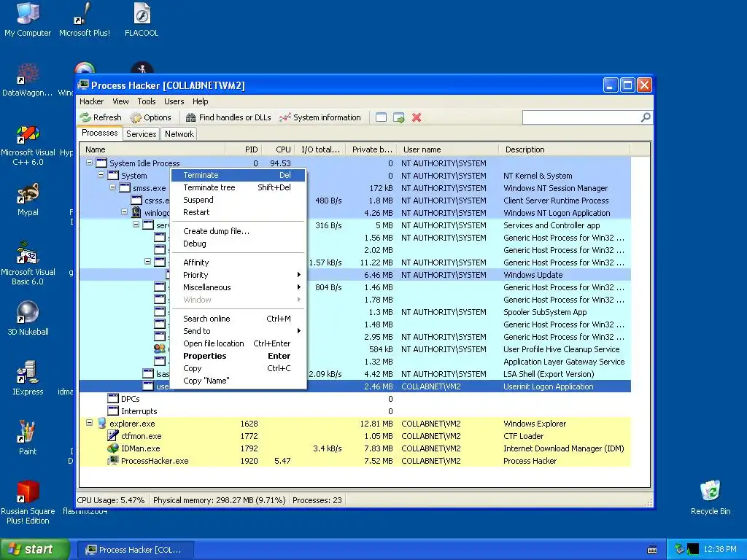Open the 3D Nukeball desktop icon
The width and height of the screenshot is (747, 560).
click(x=28, y=319)
